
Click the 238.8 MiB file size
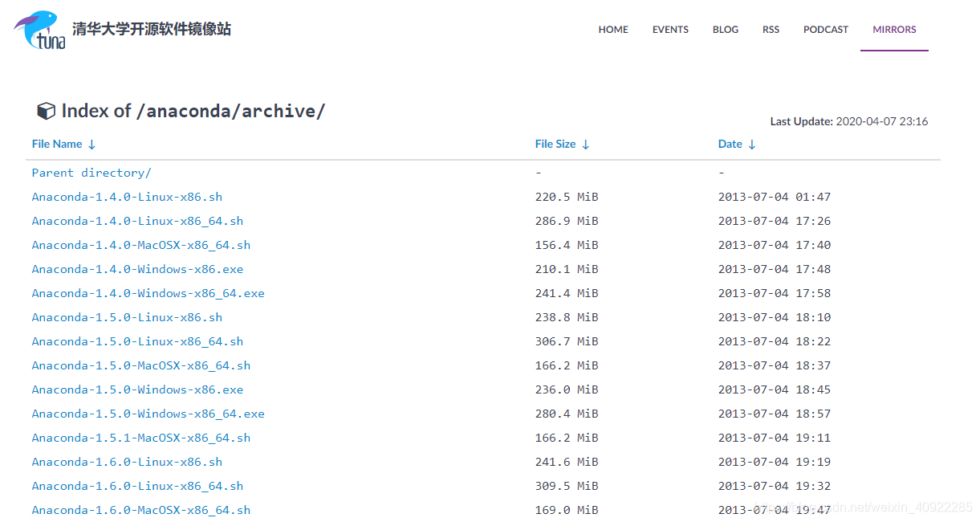pyautogui.click(x=567, y=317)
